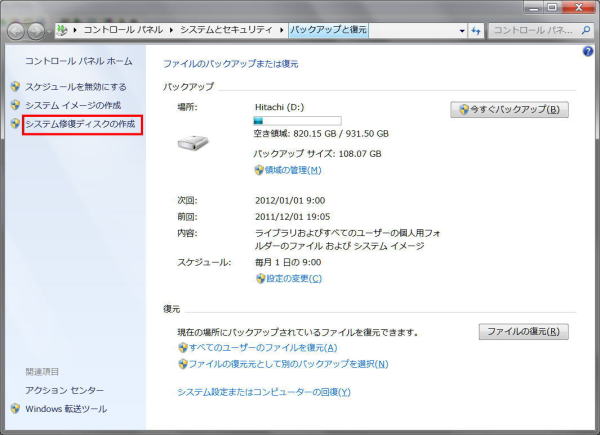The image size is (600, 435).
Task: Open システム イメージの作成 link
Action: [73, 105]
